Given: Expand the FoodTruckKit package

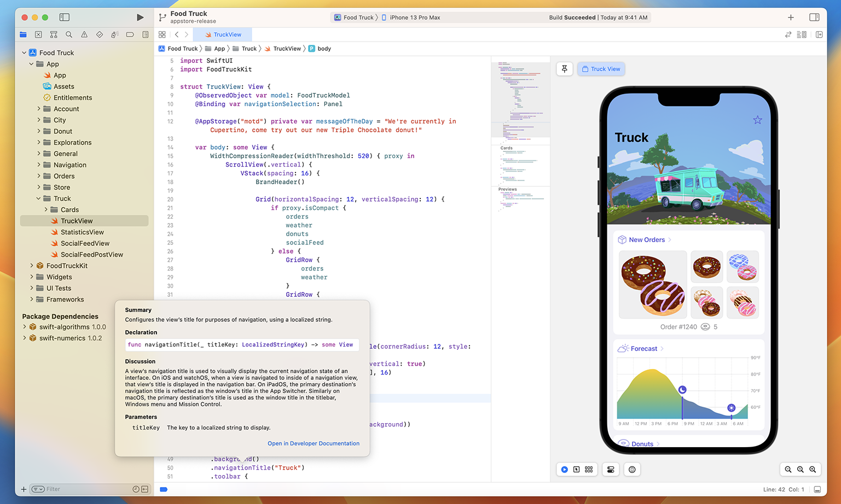Looking at the screenshot, I should [32, 266].
